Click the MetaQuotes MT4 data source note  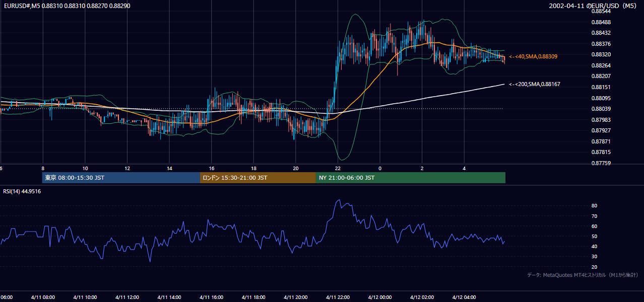point(583,275)
